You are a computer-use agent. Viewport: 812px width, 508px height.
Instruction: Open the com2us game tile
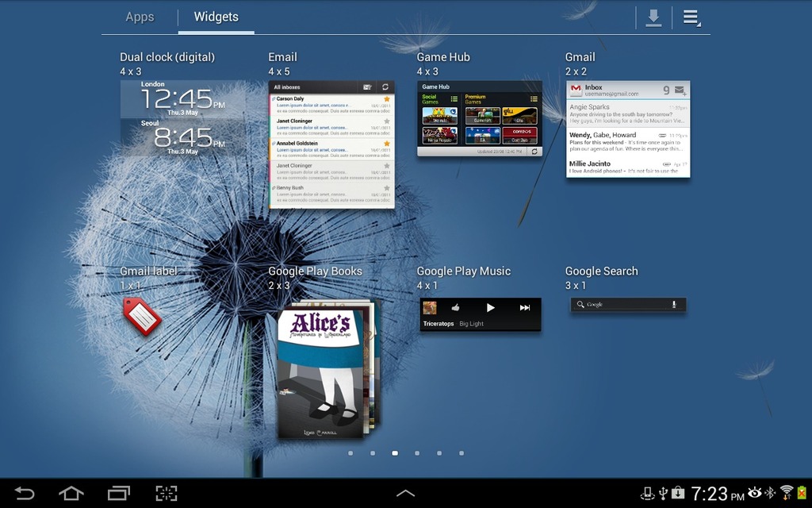(x=519, y=135)
